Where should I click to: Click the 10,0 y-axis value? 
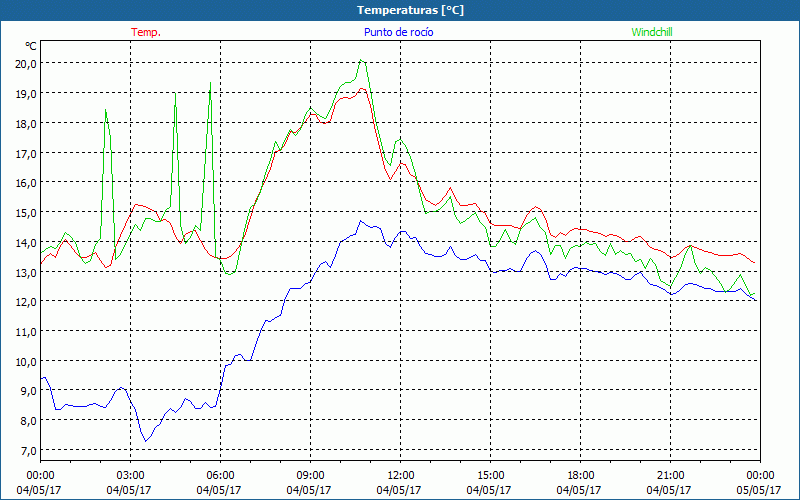pos(27,361)
